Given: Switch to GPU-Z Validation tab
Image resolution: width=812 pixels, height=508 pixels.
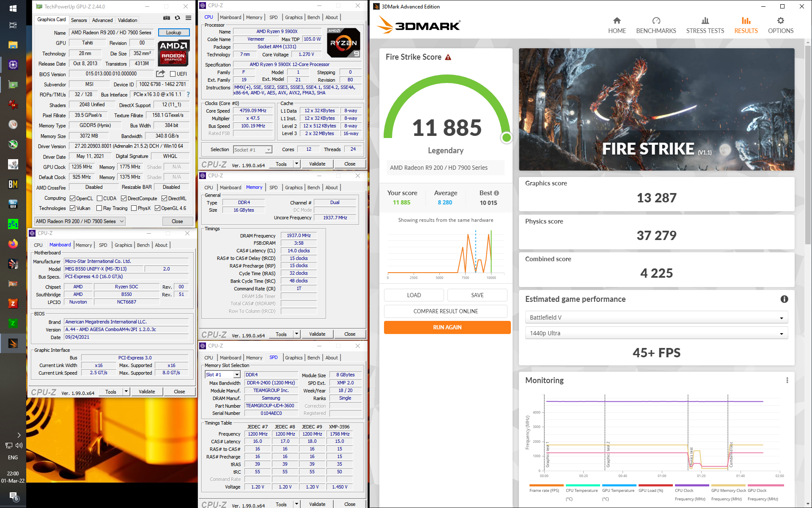Looking at the screenshot, I should tap(127, 20).
